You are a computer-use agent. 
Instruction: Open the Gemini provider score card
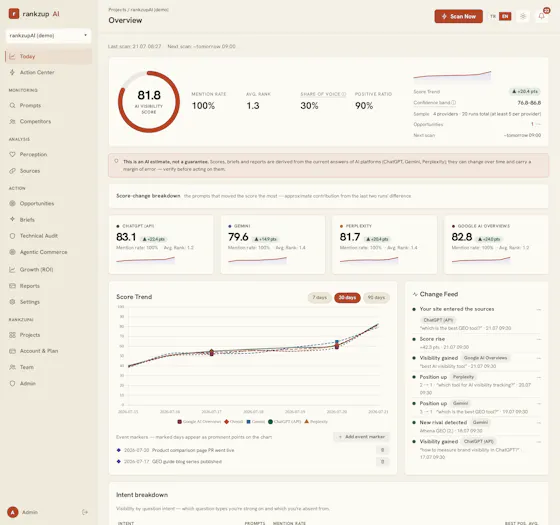273,245
